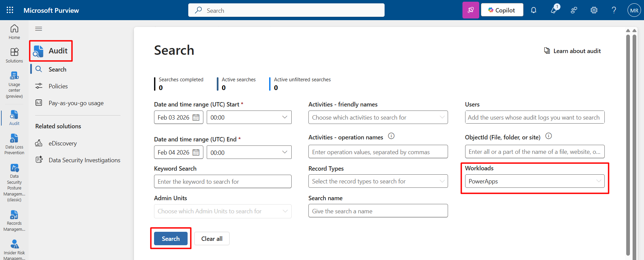
Task: Click the blue Search button
Action: click(171, 239)
